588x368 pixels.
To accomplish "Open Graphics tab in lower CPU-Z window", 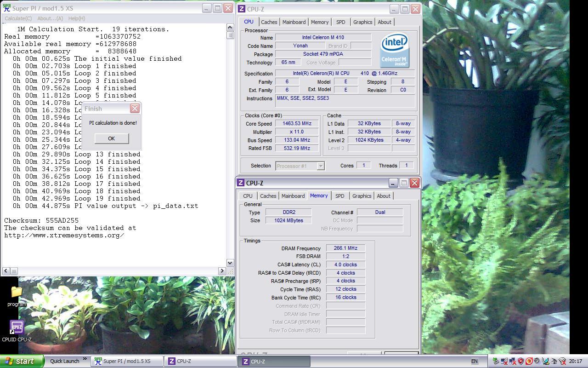I will coord(362,196).
